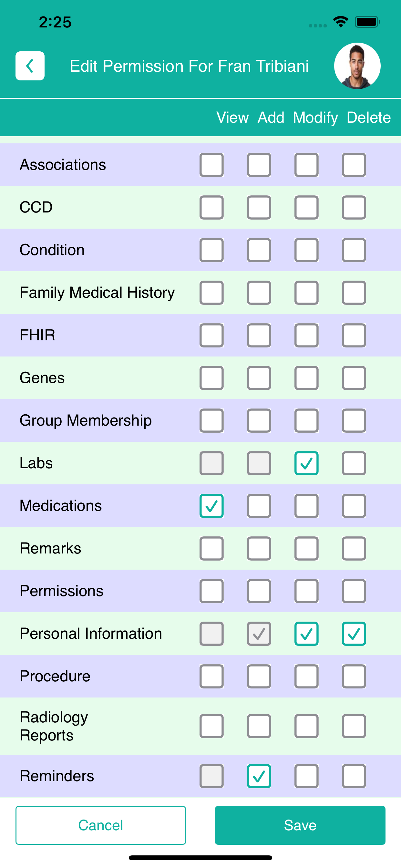Tap the Delete column header
The image size is (401, 868).
pyautogui.click(x=369, y=117)
